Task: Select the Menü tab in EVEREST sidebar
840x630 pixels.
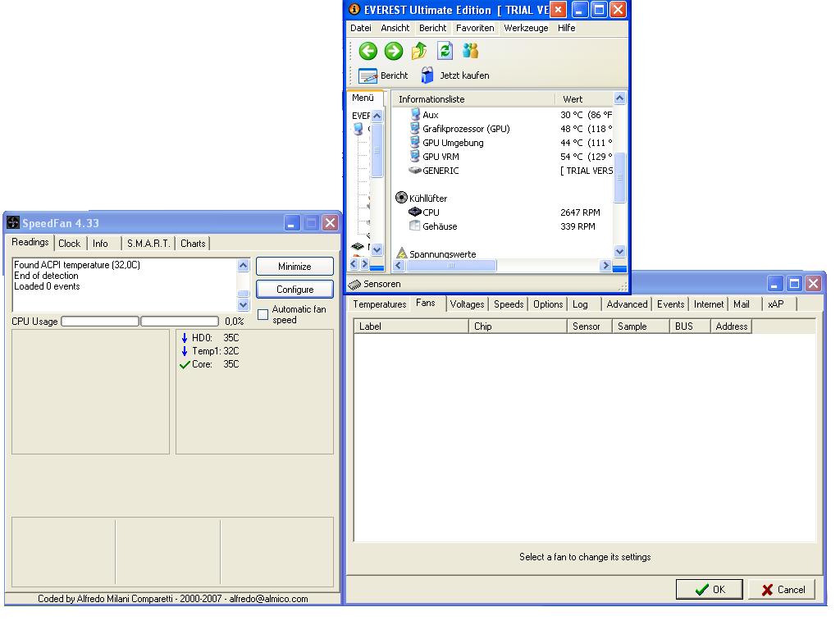Action: (x=363, y=98)
